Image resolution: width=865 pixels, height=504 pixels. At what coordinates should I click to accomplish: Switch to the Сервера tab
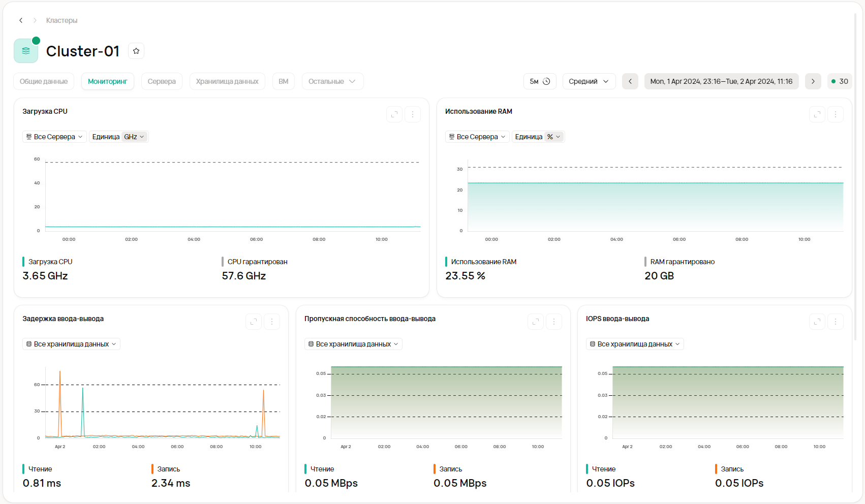tap(162, 81)
